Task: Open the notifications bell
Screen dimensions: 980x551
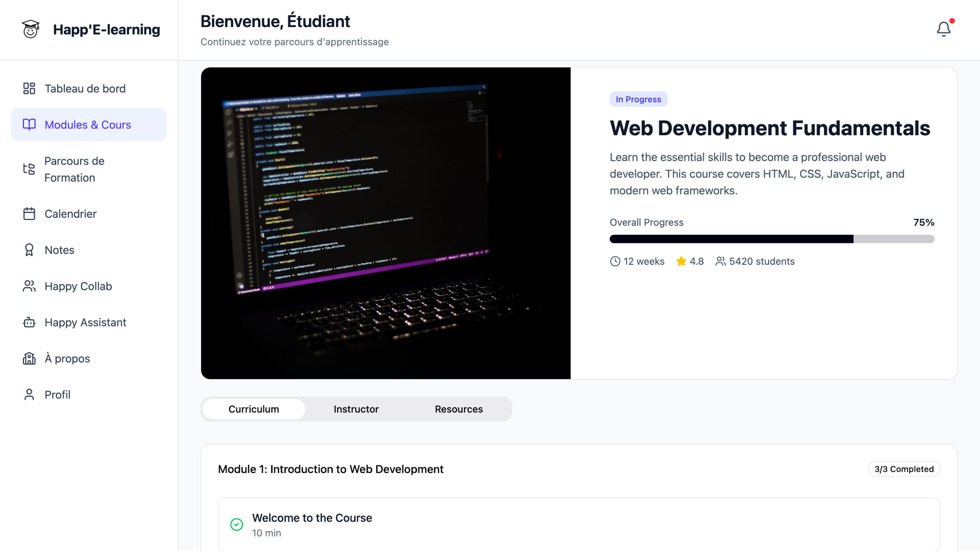Action: click(x=944, y=29)
